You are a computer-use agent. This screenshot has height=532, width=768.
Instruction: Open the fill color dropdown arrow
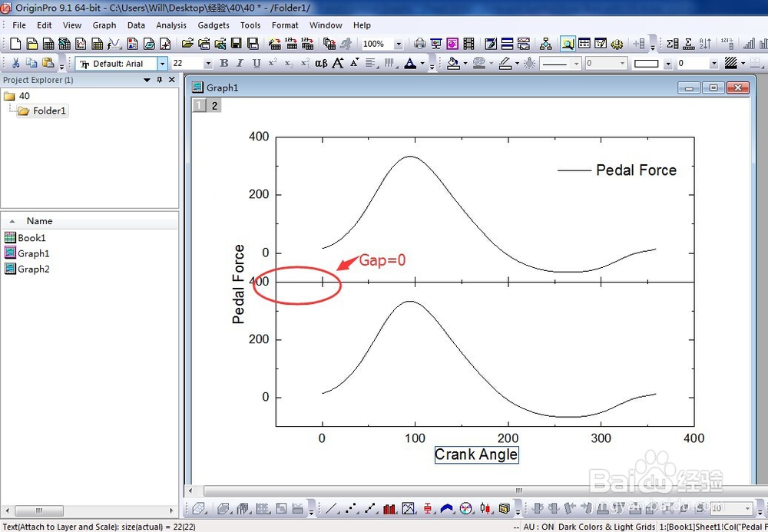point(465,63)
